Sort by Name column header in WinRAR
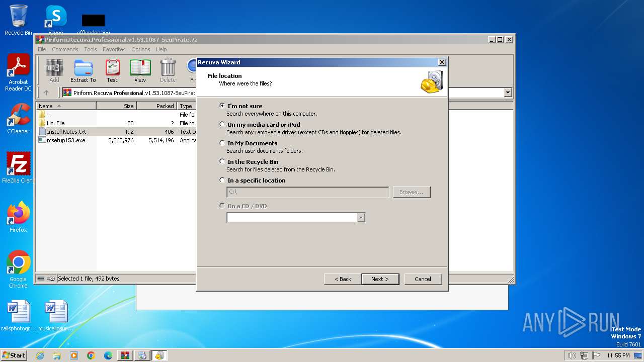 point(66,106)
